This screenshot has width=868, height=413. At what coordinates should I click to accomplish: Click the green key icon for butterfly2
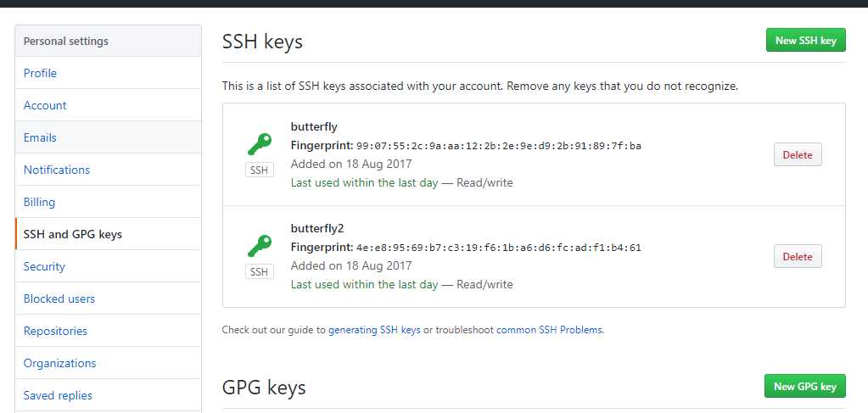coord(259,247)
